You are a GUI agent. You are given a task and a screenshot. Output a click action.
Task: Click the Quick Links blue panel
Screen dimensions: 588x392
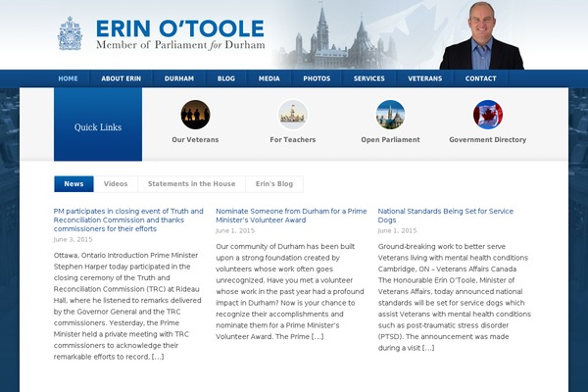point(98,124)
